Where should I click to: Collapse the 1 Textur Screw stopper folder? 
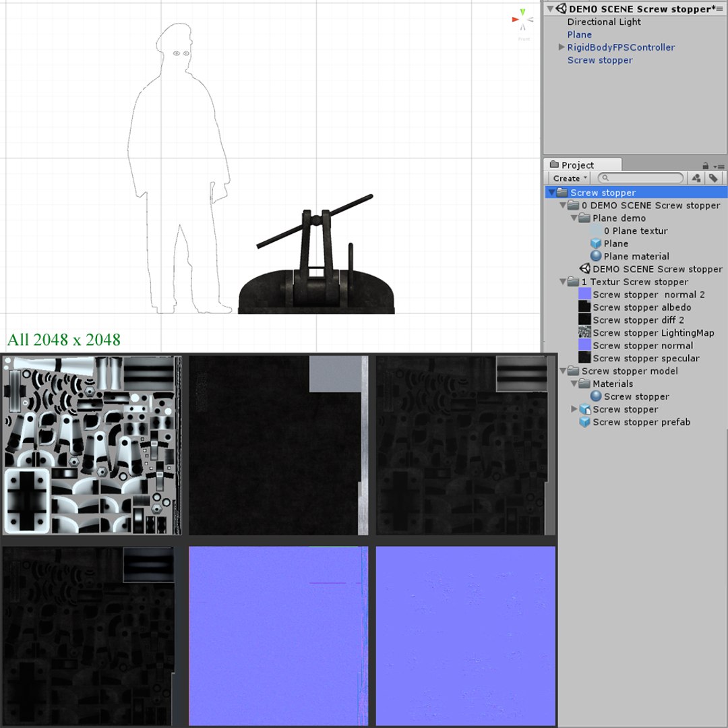[563, 281]
